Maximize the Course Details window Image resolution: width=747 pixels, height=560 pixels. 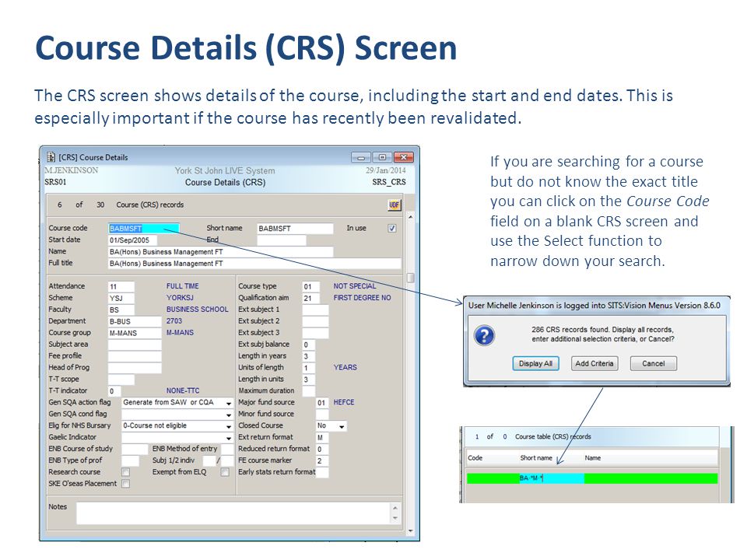click(382, 157)
